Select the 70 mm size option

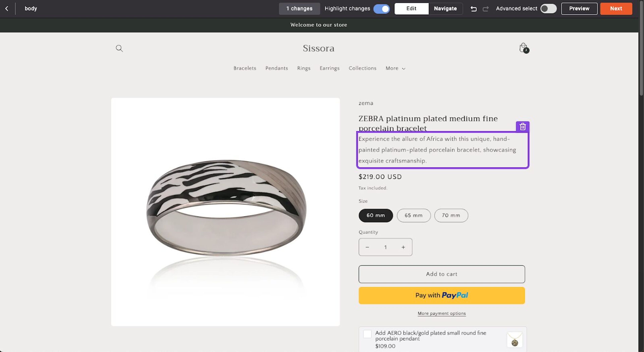(451, 215)
